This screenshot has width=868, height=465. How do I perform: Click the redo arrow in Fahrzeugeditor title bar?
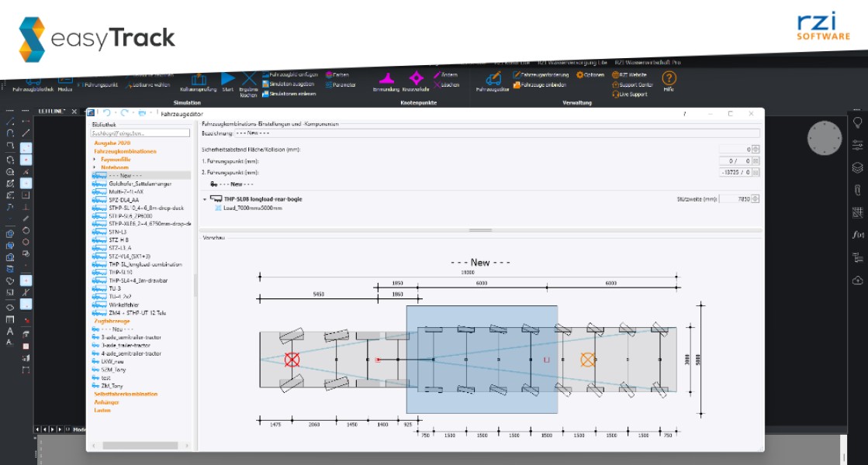click(x=125, y=113)
